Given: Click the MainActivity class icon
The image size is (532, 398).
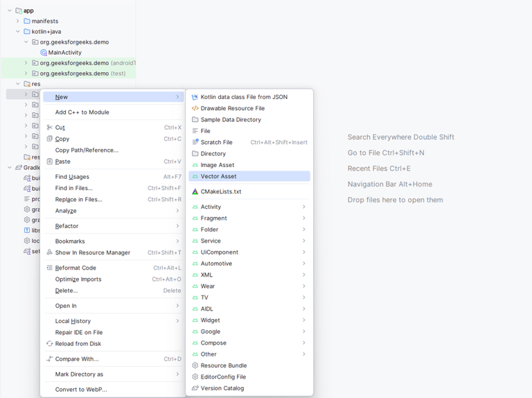Looking at the screenshot, I should 44,53.
